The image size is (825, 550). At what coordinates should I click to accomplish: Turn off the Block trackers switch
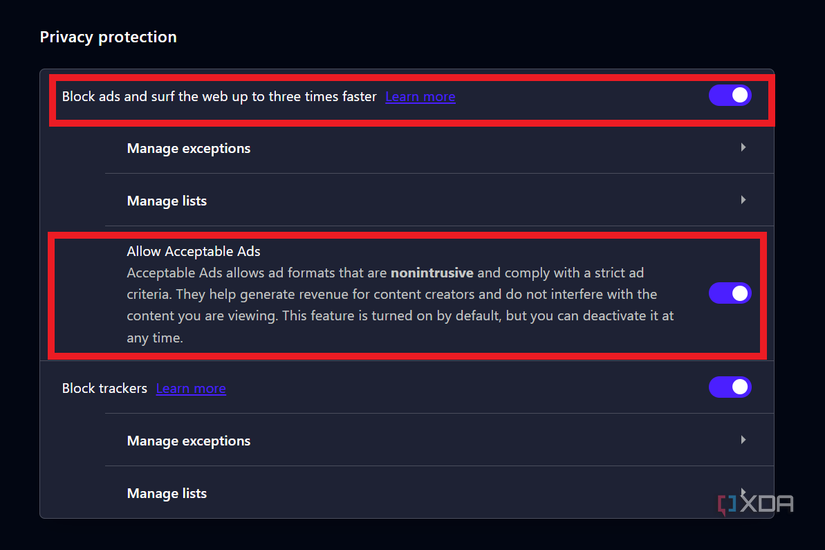pos(730,387)
